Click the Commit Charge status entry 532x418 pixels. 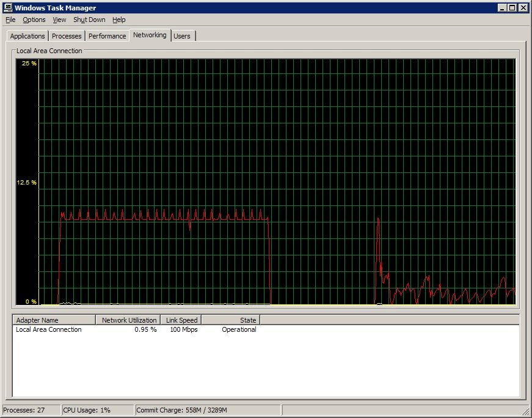[208, 410]
